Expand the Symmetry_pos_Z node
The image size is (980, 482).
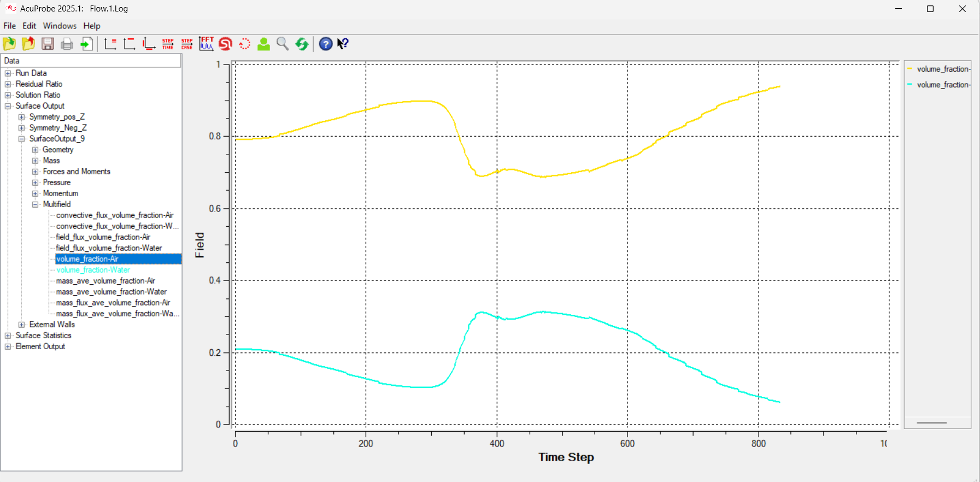[21, 117]
